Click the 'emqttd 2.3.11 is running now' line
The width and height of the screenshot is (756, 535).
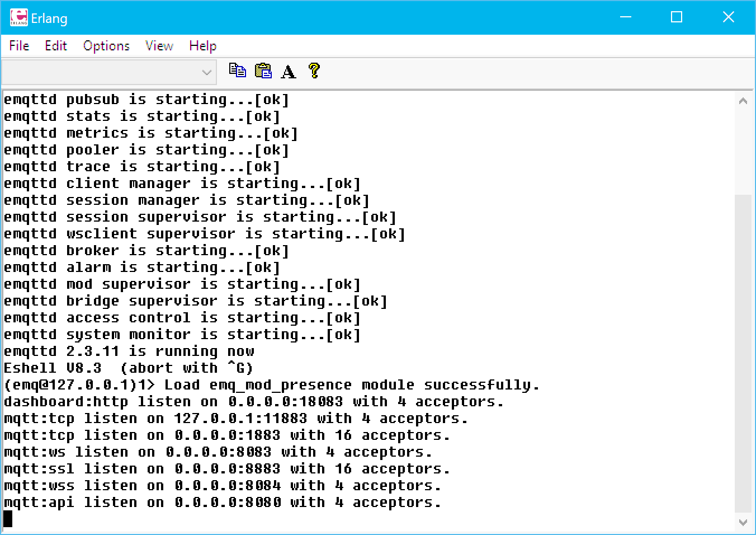pyautogui.click(x=129, y=351)
